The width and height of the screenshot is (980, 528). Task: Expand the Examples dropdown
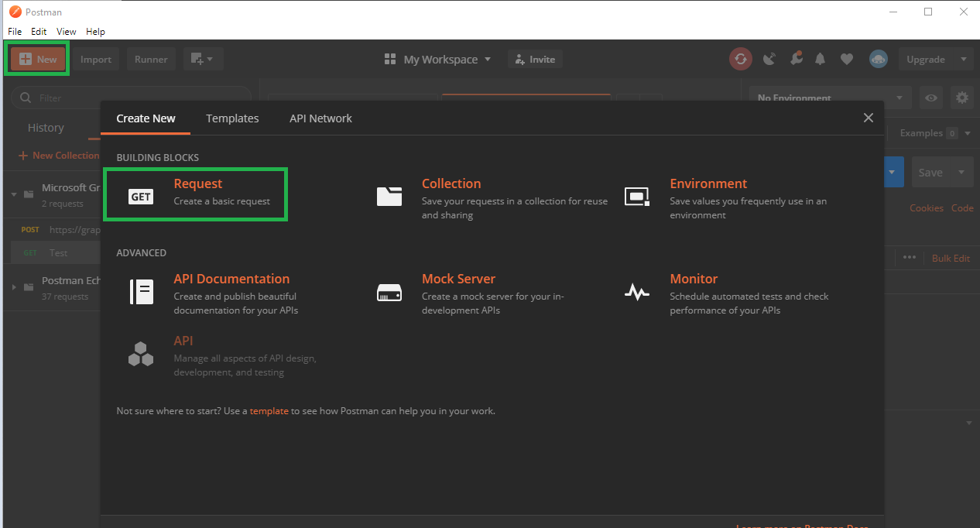pyautogui.click(x=935, y=133)
